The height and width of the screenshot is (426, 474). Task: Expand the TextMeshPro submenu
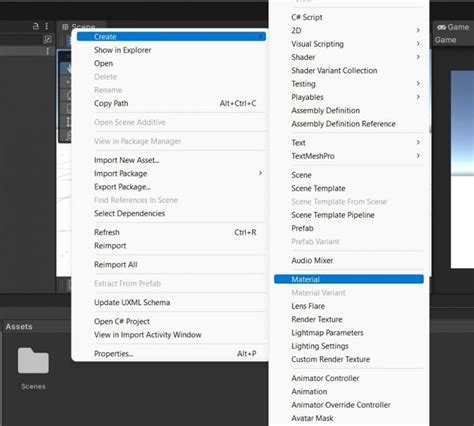point(349,156)
